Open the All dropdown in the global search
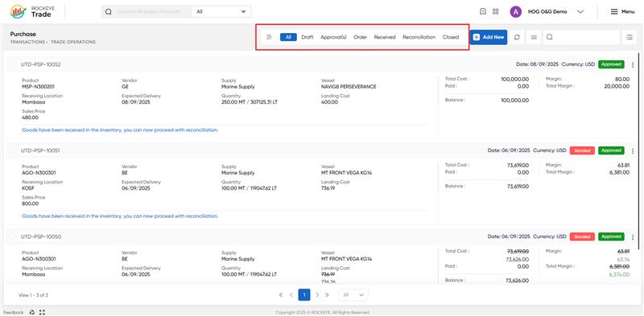 click(x=221, y=12)
